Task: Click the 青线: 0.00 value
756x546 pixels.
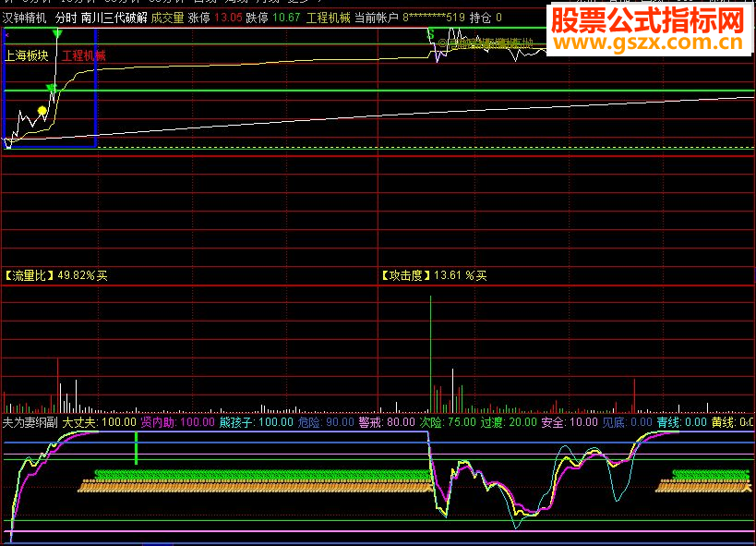Action: point(682,422)
